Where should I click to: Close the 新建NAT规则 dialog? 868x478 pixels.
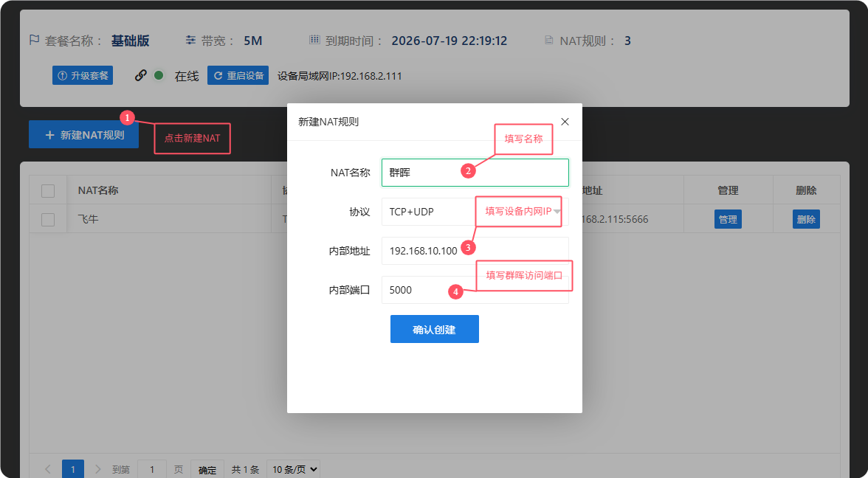click(x=565, y=122)
